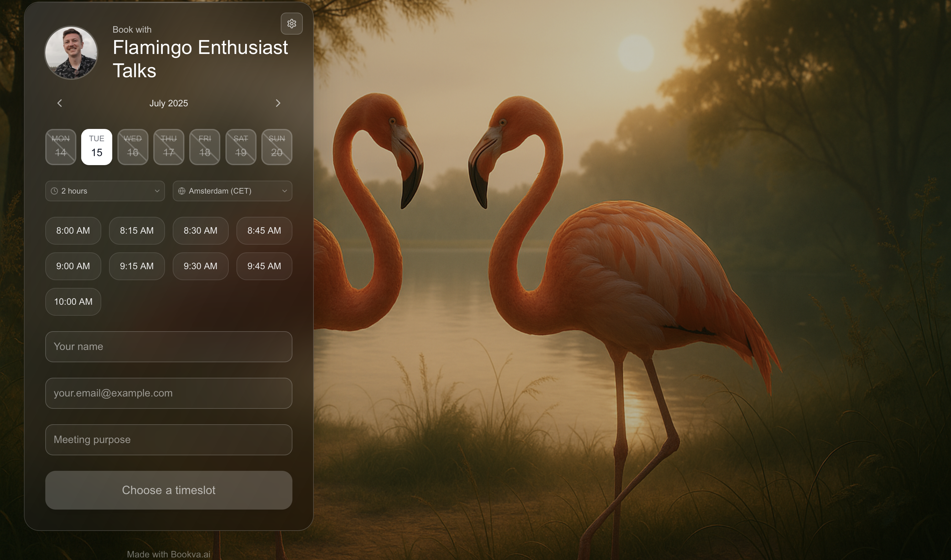The width and height of the screenshot is (951, 560).
Task: Open the settings gear icon
Action: [291, 24]
